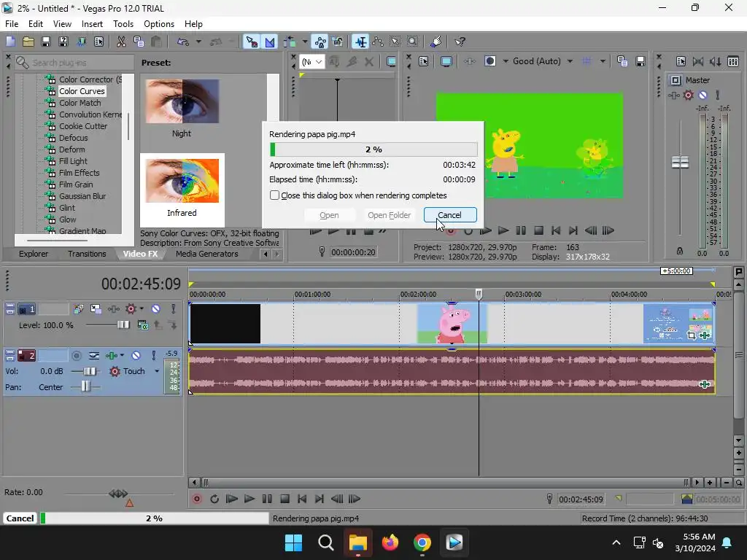Viewport: 747px width, 560px height.
Task: Select the Zoom Edit Tool magnifier icon
Action: [413, 42]
